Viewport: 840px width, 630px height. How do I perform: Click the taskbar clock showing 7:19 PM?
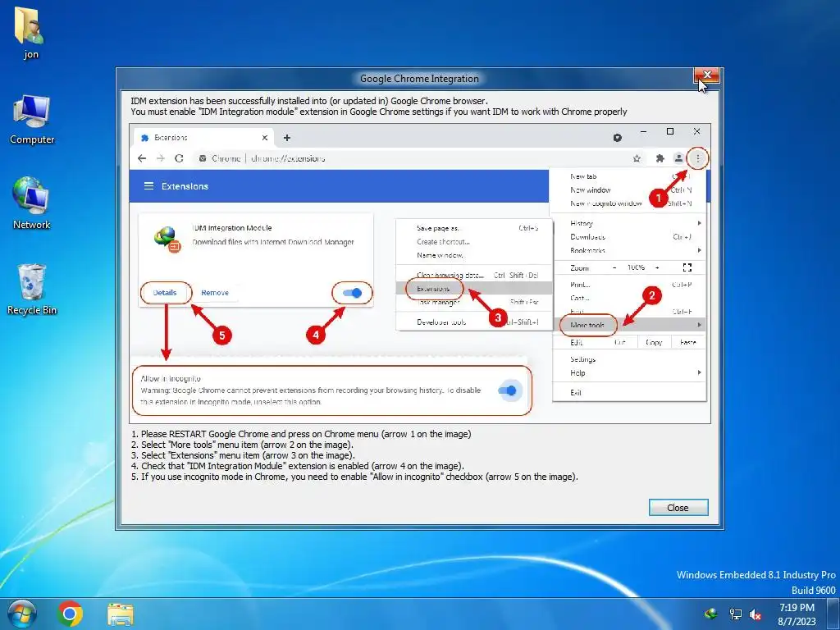pyautogui.click(x=797, y=614)
